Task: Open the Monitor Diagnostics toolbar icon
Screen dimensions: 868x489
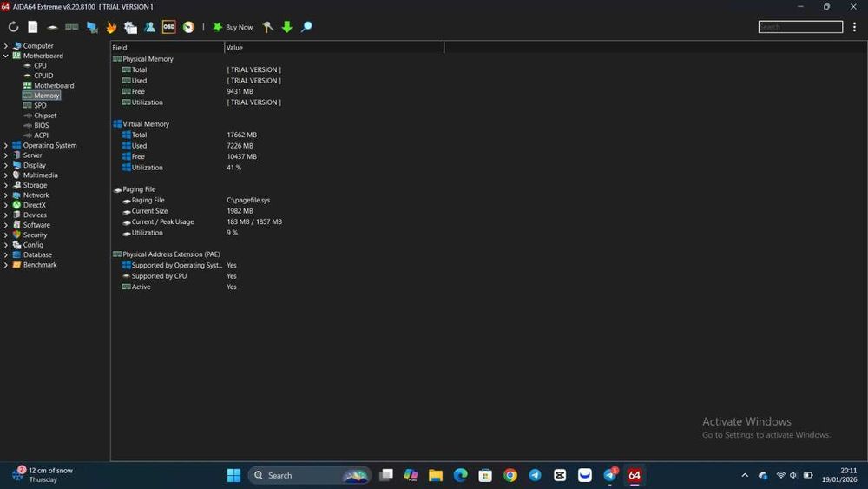Action: 92,27
